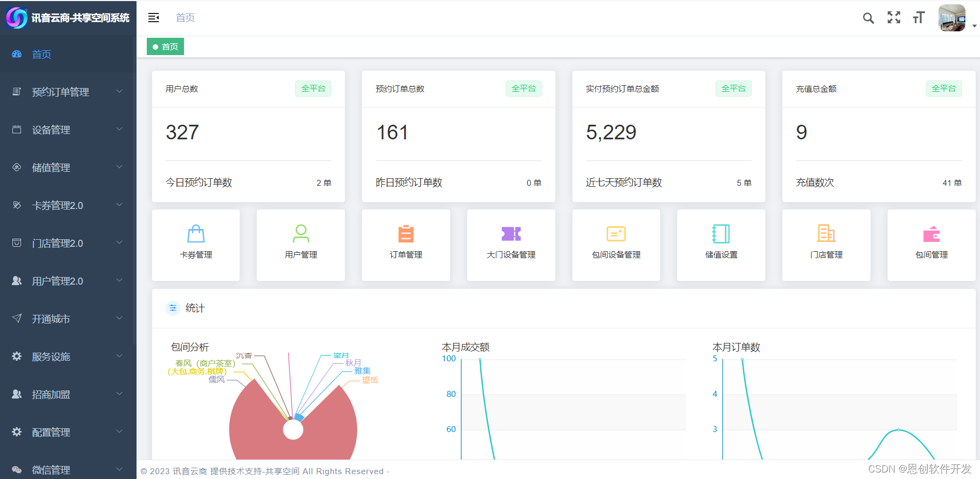Expand chevron beside 服务设施

(x=119, y=356)
